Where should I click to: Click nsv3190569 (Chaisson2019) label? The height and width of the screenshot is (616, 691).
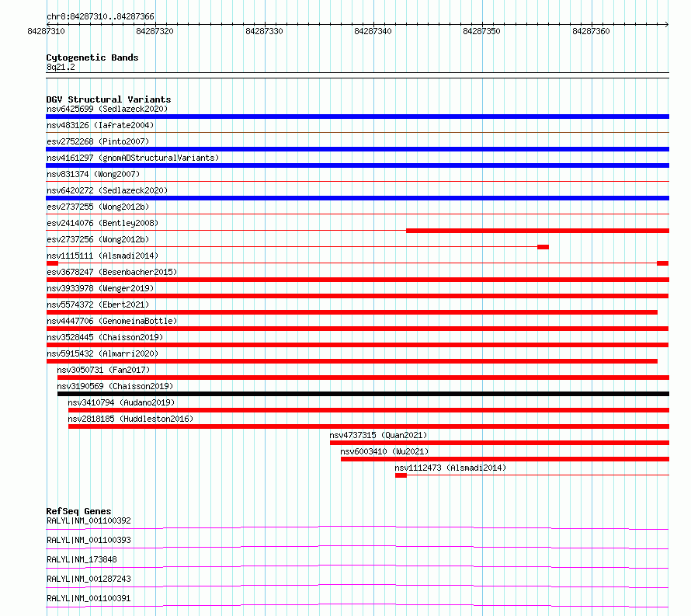click(115, 386)
